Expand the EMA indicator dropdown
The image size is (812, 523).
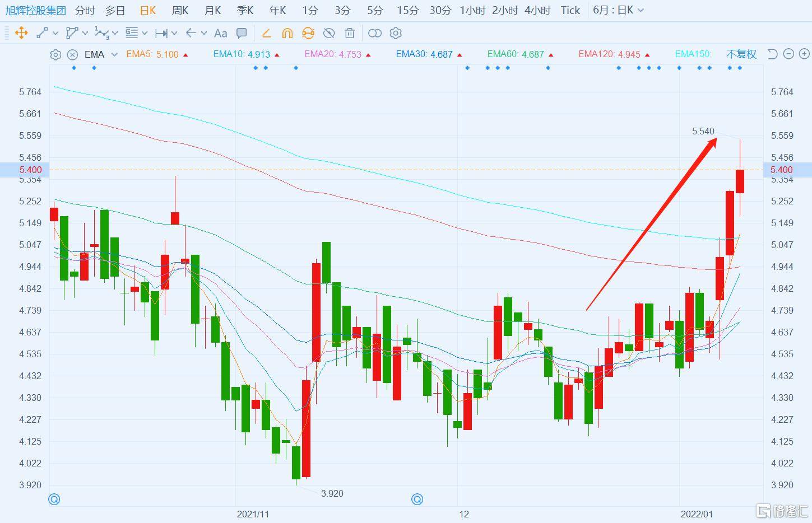coord(114,54)
